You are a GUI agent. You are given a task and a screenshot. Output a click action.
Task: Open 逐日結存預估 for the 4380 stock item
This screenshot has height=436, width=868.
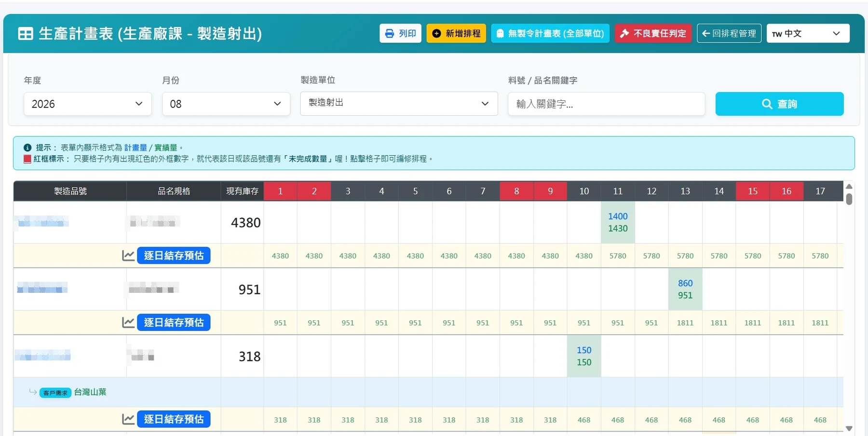click(174, 256)
